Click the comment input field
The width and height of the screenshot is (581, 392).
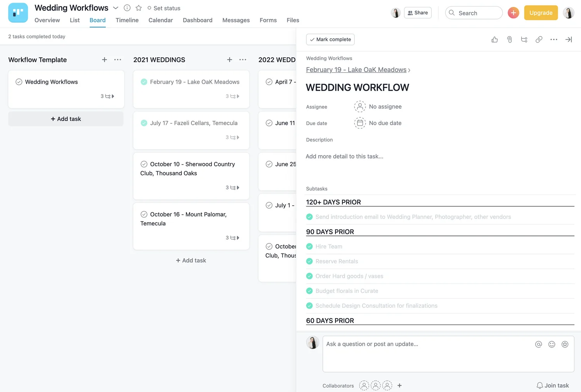[x=426, y=354]
